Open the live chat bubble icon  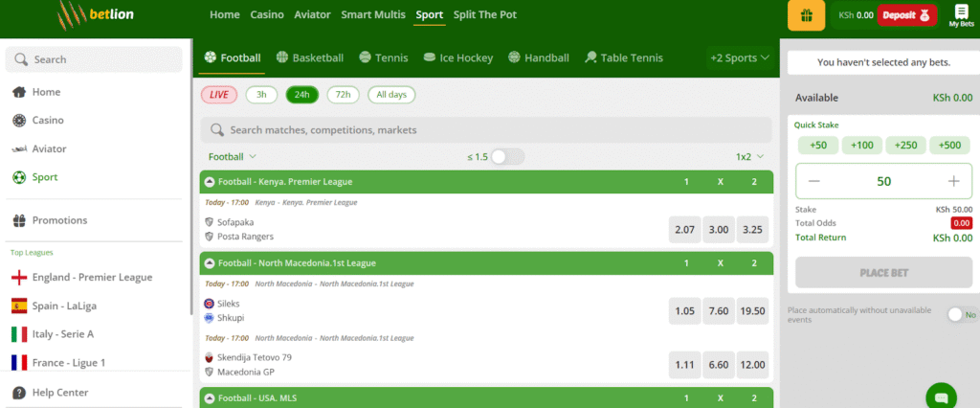point(941,395)
